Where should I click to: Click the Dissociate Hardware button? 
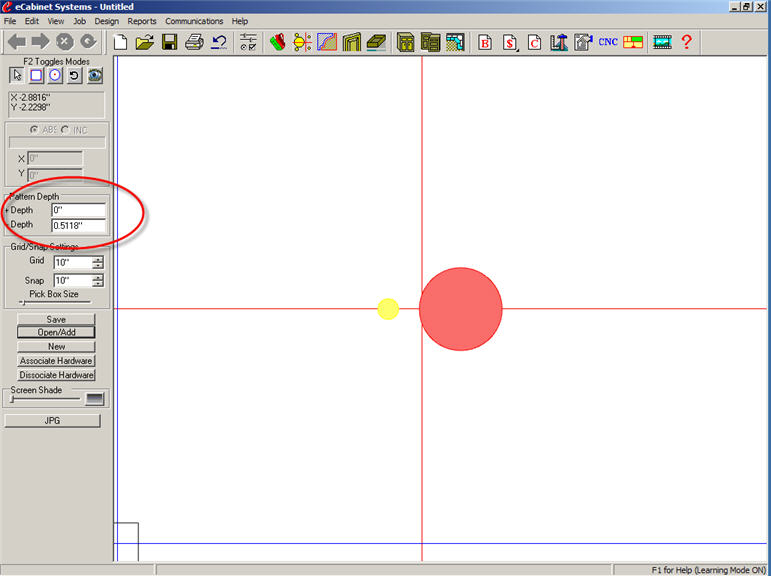coord(56,375)
